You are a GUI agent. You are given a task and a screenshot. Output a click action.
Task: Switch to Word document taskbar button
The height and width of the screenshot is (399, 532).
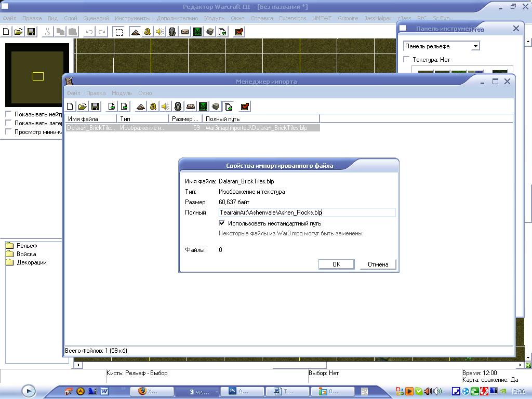[x=287, y=392]
